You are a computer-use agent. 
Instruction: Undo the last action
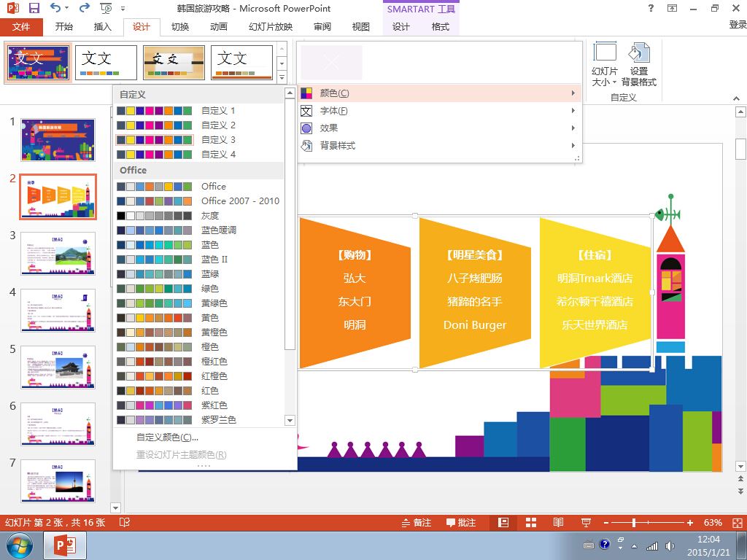tap(55, 8)
